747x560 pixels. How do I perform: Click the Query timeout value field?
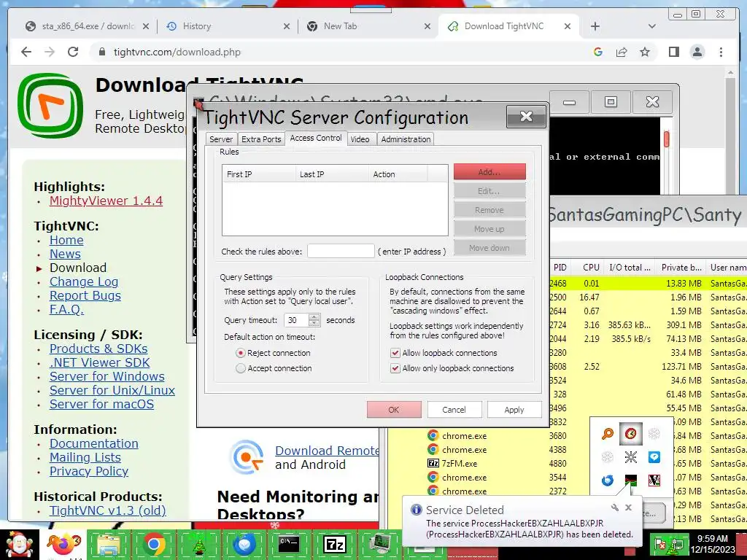296,320
